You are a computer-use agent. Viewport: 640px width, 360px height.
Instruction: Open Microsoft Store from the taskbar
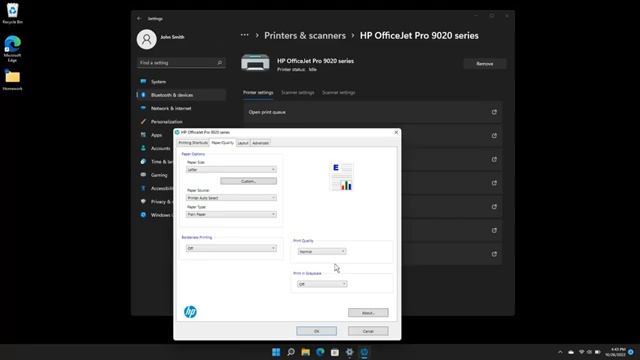pyautogui.click(x=335, y=352)
